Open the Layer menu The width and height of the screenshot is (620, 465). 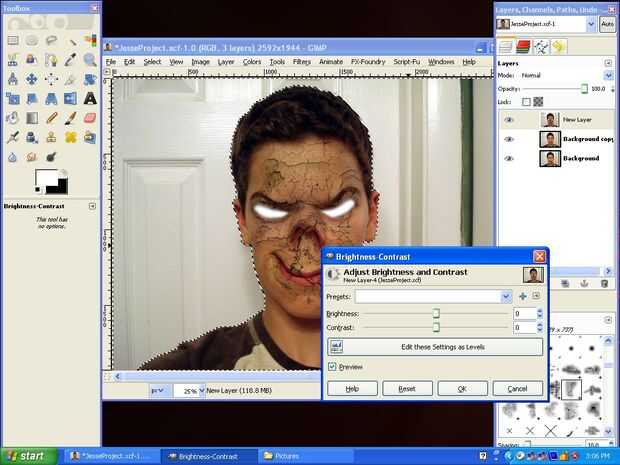[x=226, y=62]
